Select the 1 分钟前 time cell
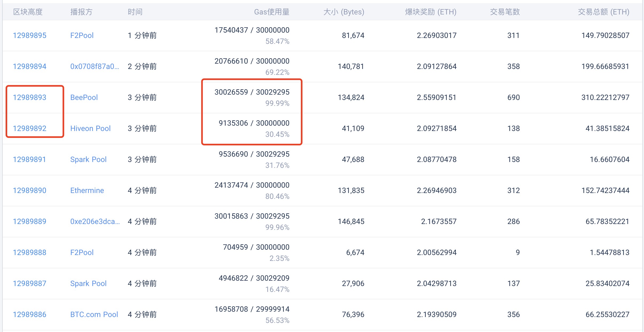The width and height of the screenshot is (644, 332). pos(142,35)
